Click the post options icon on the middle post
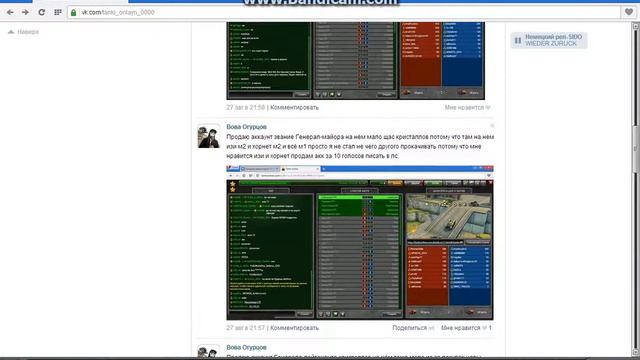640x360 pixels. 491,126
